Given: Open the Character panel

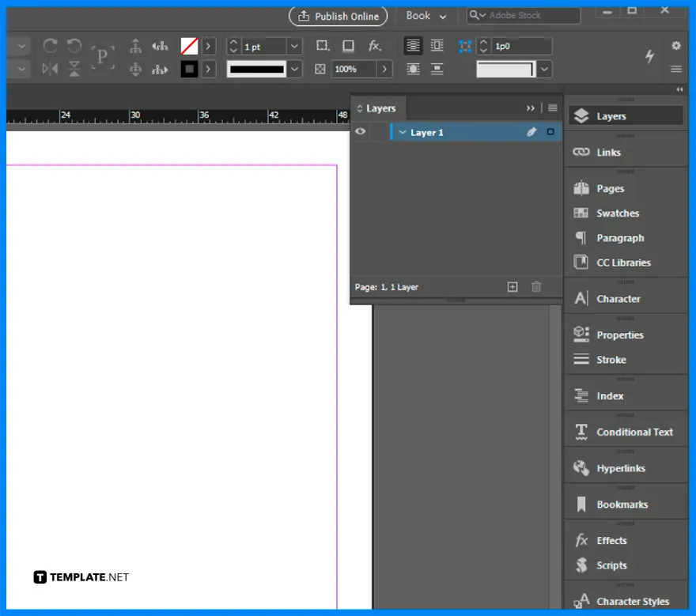Looking at the screenshot, I should point(618,298).
